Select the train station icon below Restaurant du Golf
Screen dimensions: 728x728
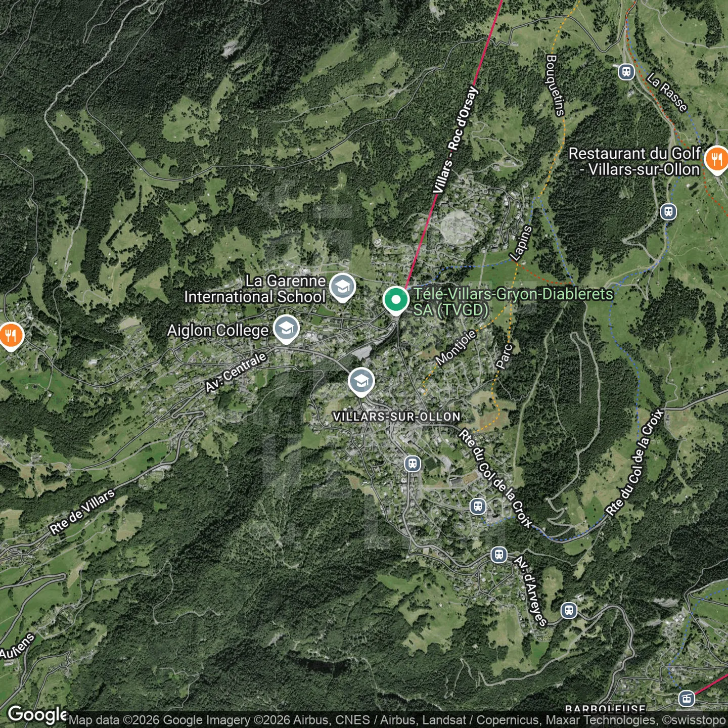click(668, 211)
